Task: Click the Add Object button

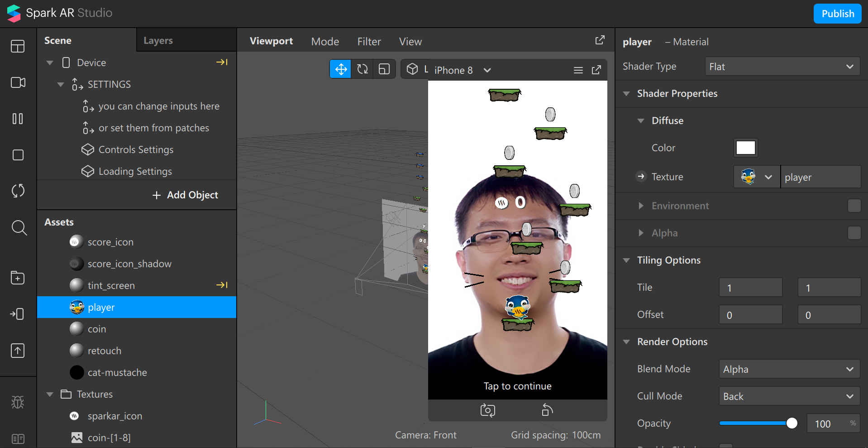Action: point(185,195)
